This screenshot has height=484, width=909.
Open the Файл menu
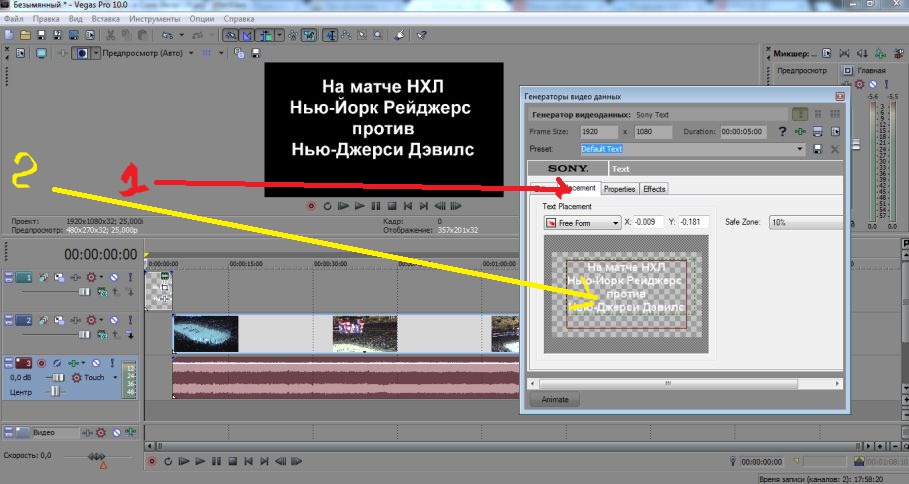click(x=13, y=19)
